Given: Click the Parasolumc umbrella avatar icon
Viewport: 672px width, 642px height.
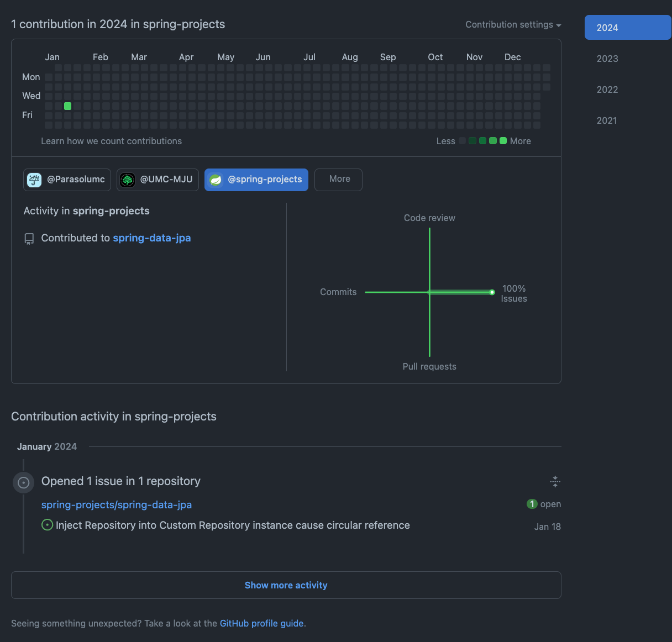Looking at the screenshot, I should click(34, 180).
